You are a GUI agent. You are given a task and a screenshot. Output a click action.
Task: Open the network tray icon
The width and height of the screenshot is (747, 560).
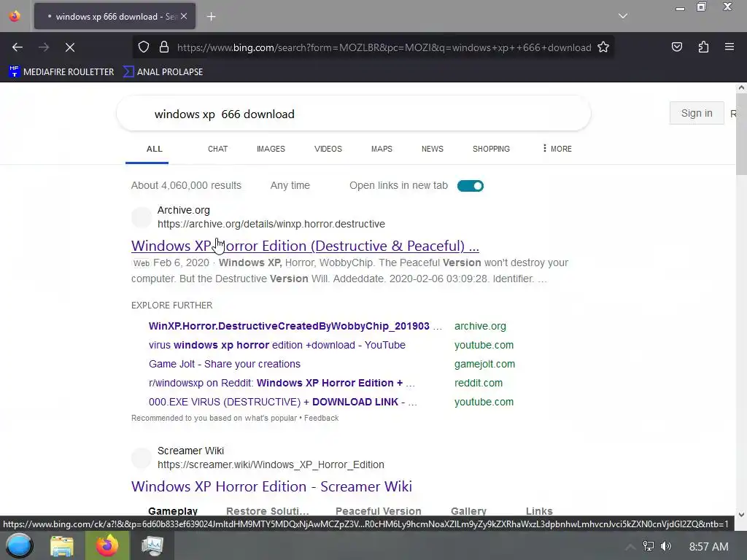[x=648, y=546]
